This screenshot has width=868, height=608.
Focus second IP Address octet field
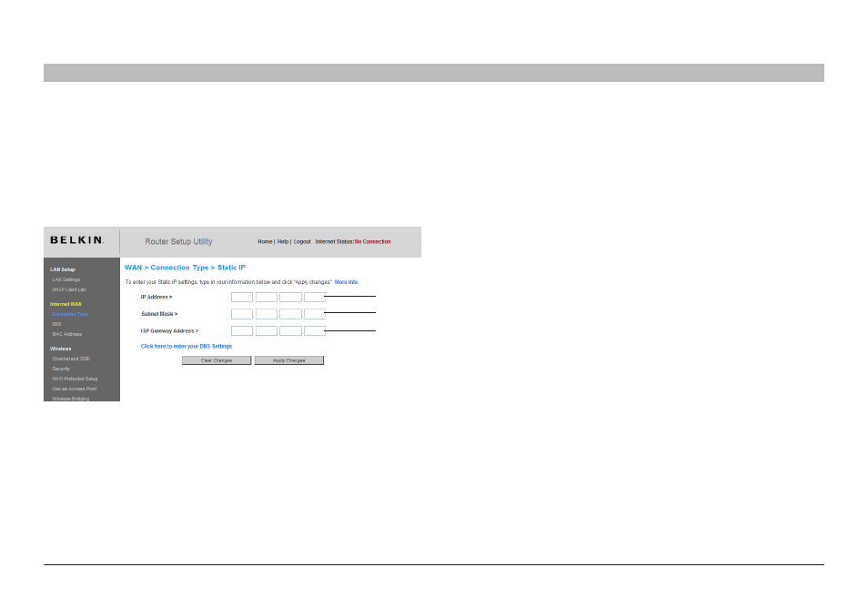coord(267,298)
